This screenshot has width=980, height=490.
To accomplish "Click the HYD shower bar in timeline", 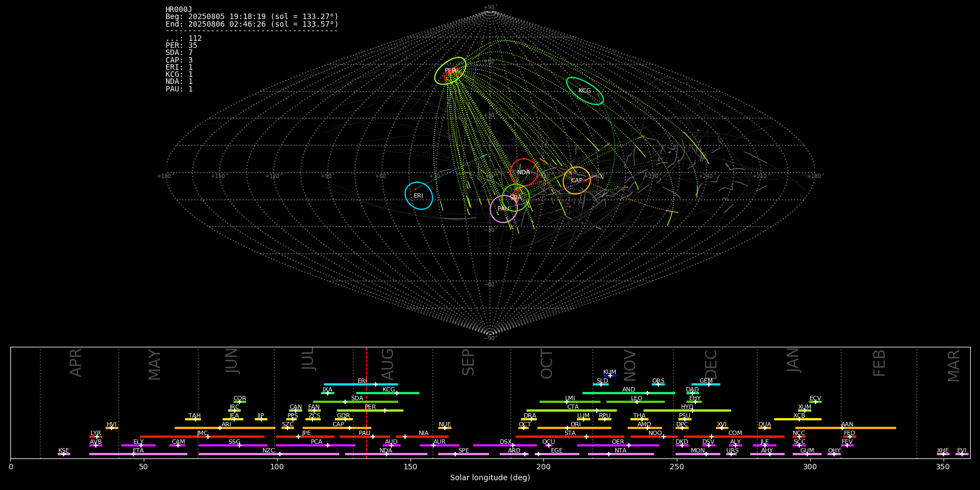I will point(687,411).
